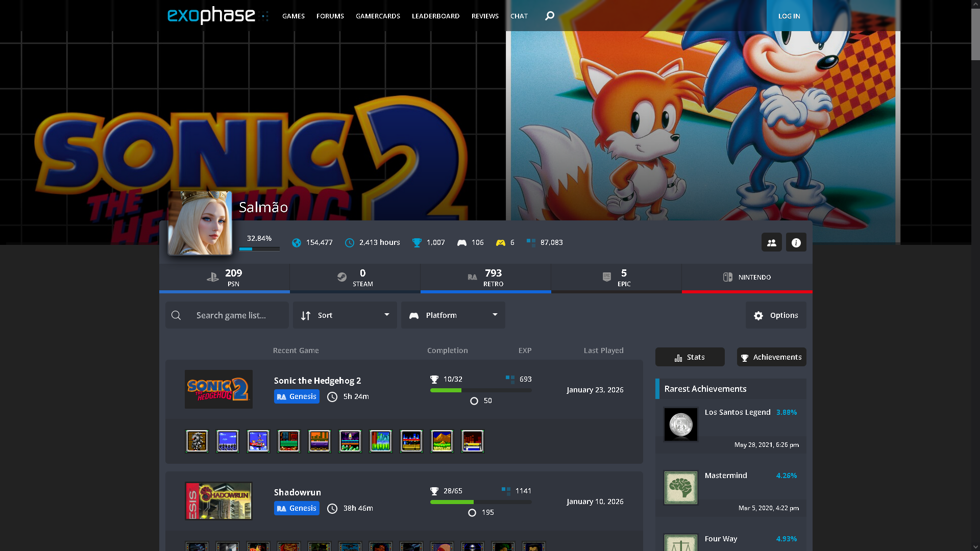The height and width of the screenshot is (551, 980).
Task: Click the Sonic 2 completion progress bar
Action: (480, 390)
